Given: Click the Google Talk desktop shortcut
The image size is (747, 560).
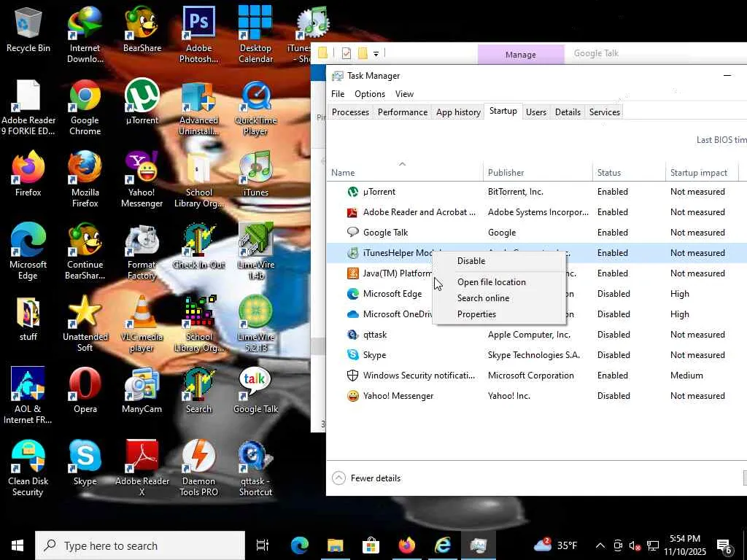Looking at the screenshot, I should tap(255, 390).
